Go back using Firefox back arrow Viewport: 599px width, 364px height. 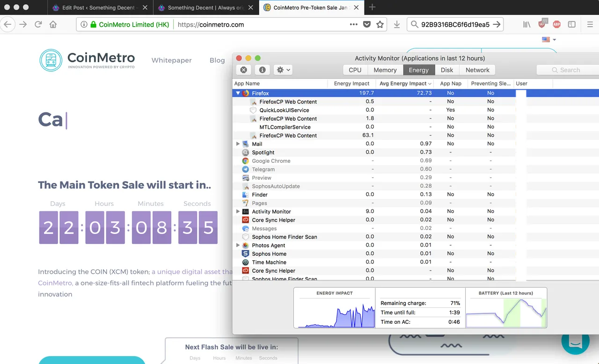(7, 24)
